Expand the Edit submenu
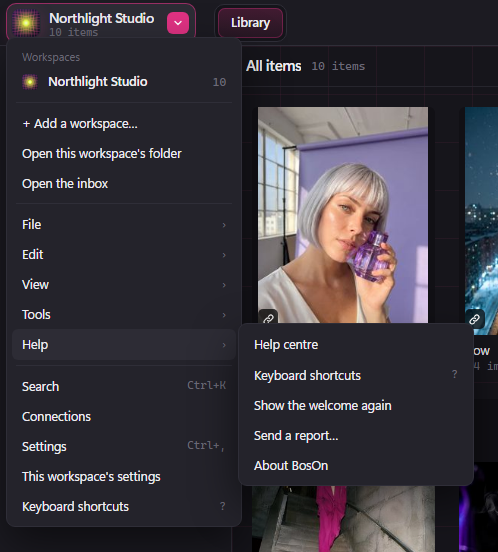Viewport: 498px width, 552px height. (x=124, y=255)
